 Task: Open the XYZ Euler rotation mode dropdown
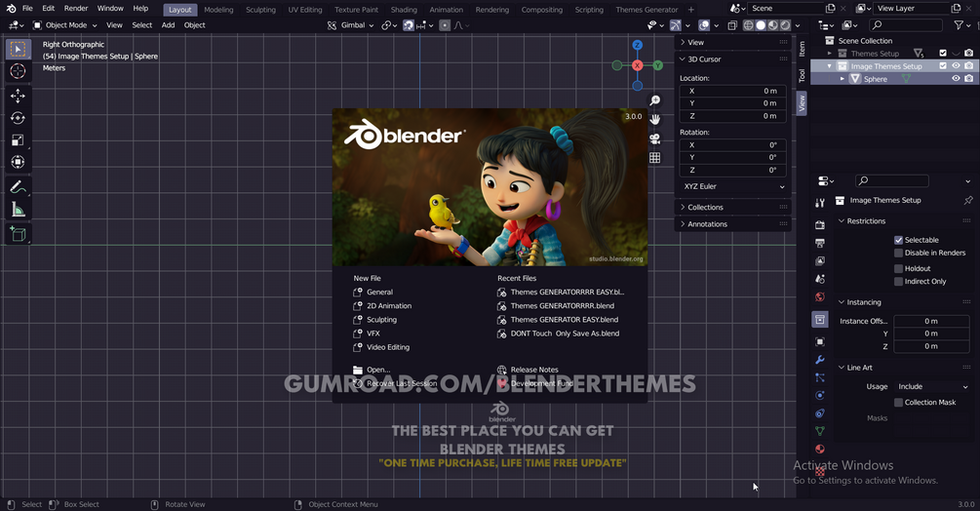point(733,187)
